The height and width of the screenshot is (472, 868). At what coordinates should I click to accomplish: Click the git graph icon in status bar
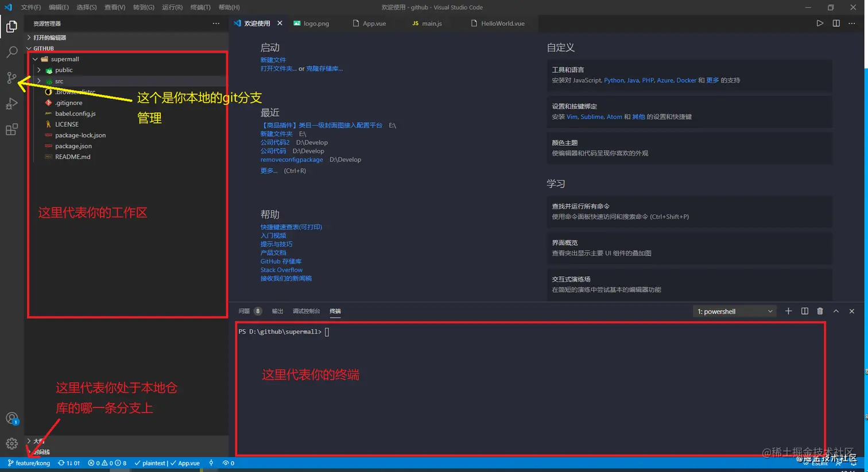(211, 463)
